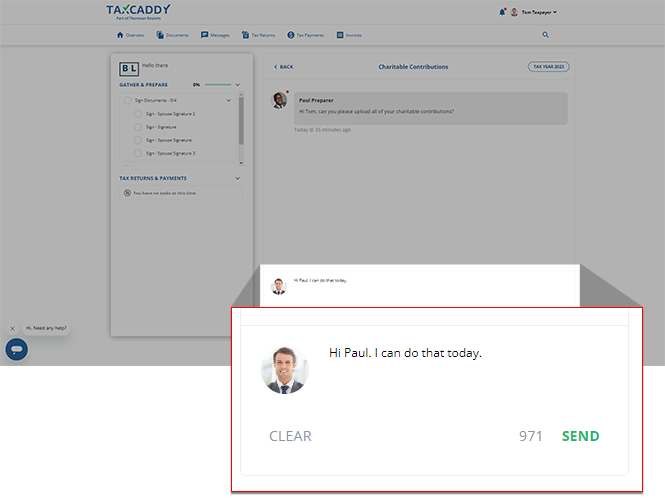Collapse the Gather & Prepare section
The image size is (665, 502).
[238, 85]
